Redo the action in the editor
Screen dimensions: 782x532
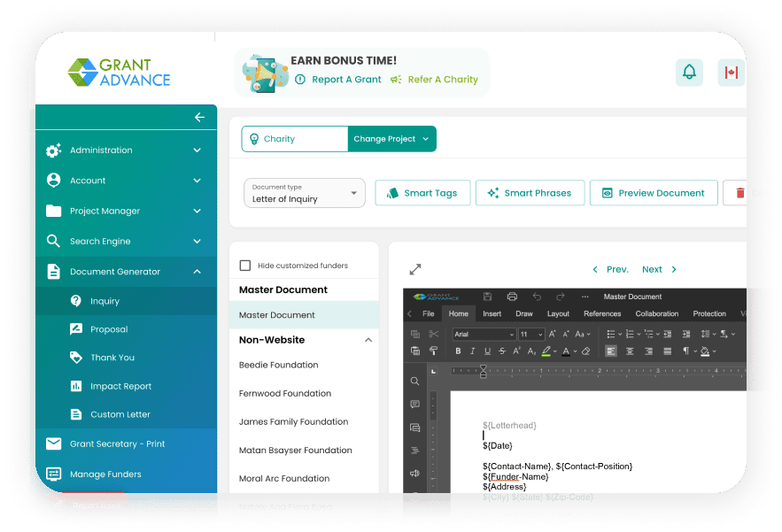560,297
